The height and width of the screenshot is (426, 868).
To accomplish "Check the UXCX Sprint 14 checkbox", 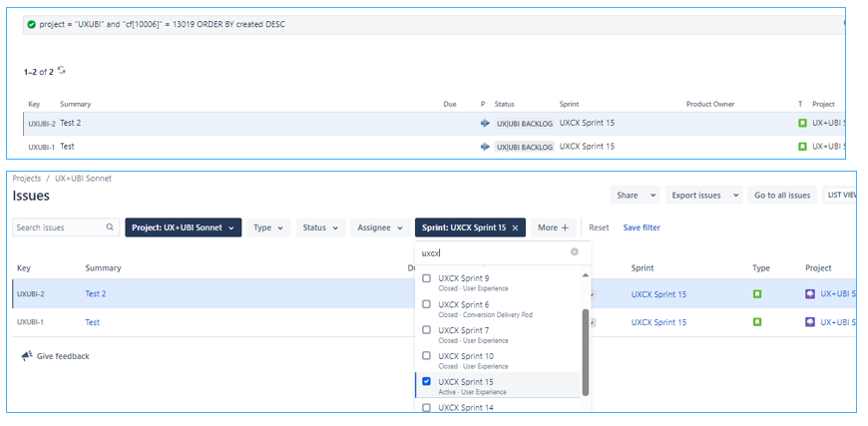I will pos(426,408).
